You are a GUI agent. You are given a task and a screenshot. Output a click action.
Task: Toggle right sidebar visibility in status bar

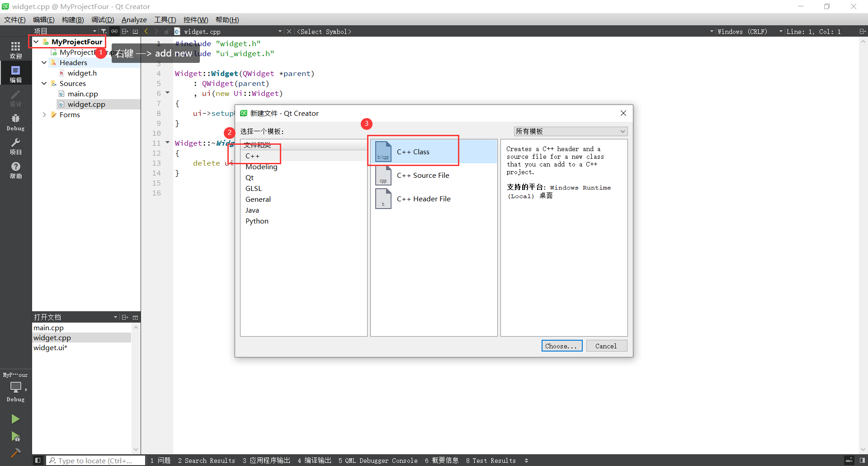click(x=862, y=461)
